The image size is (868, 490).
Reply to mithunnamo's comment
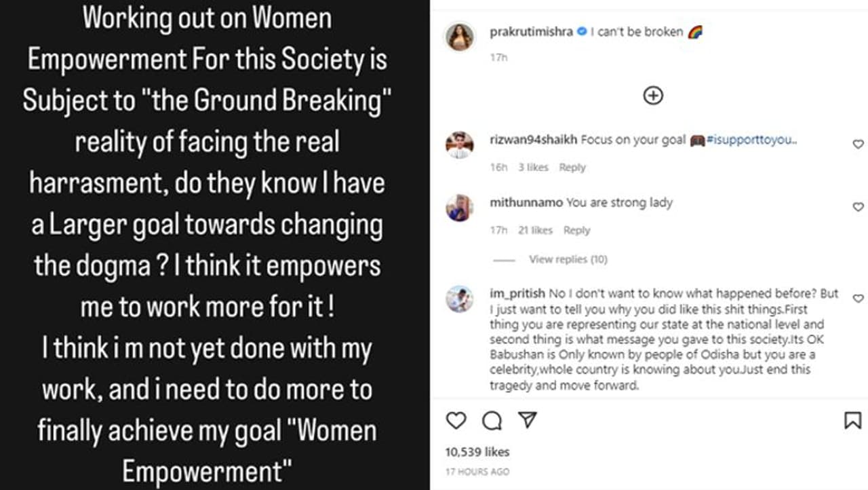576,231
